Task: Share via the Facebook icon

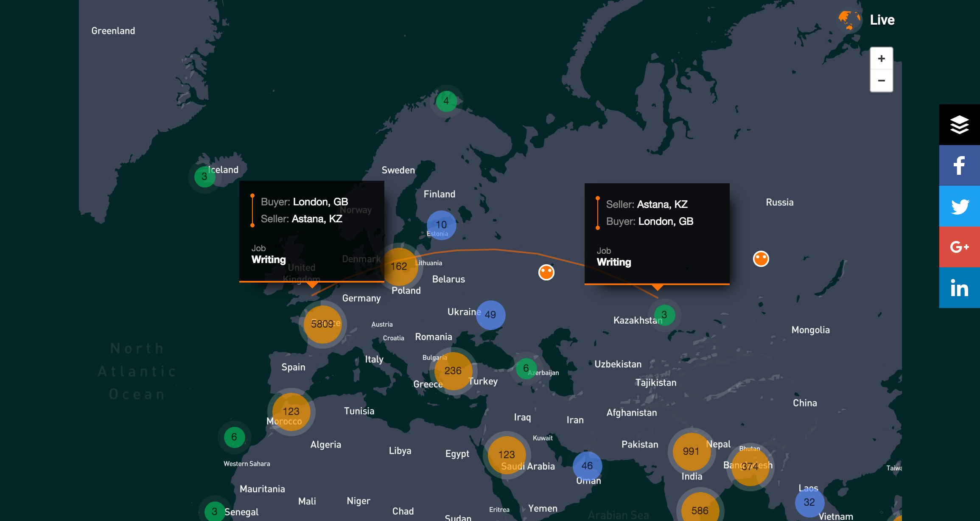Action: pos(960,165)
